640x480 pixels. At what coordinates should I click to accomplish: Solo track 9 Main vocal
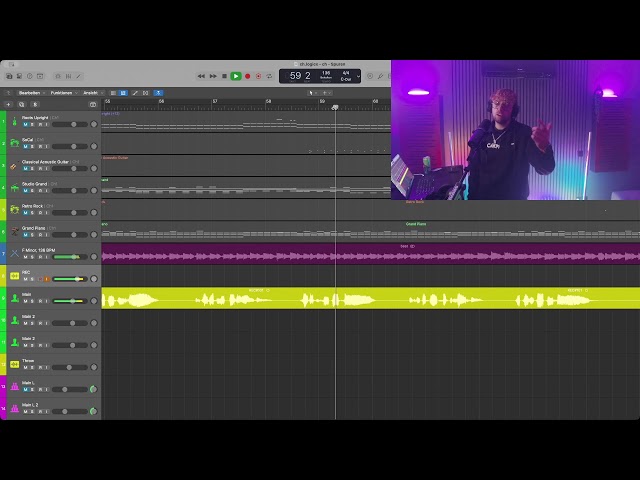32,301
